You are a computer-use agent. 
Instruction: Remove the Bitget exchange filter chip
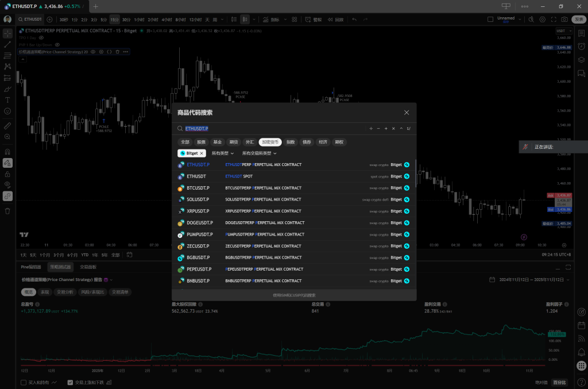point(202,153)
